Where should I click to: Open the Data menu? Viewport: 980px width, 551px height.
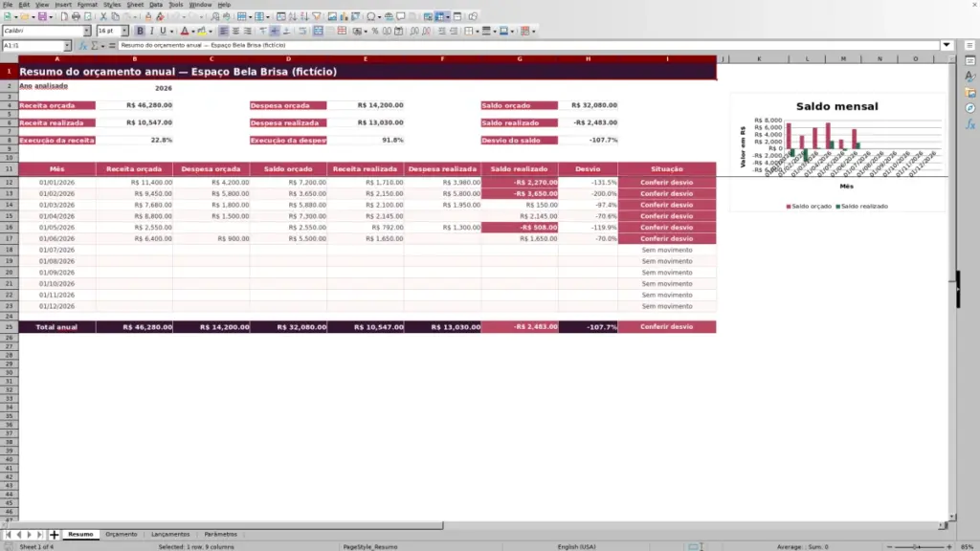(x=156, y=5)
